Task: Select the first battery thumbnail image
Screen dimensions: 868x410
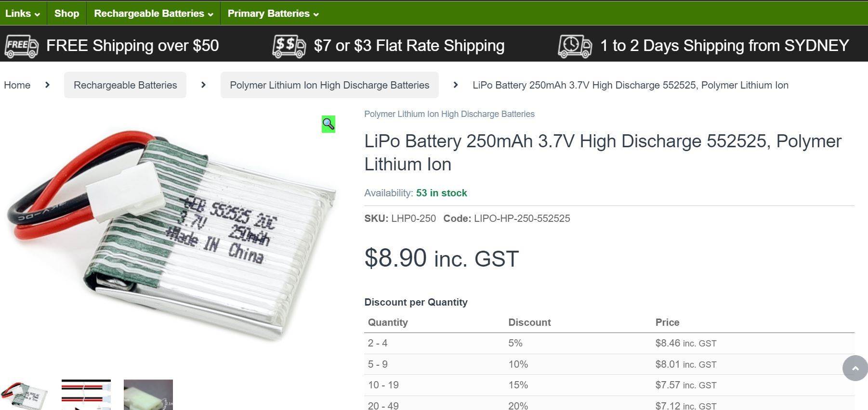Action: pos(24,395)
